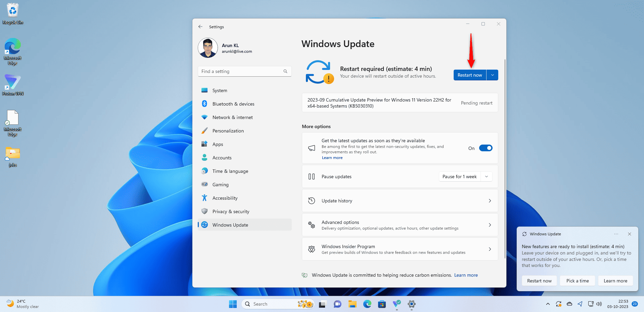Viewport: 644px width, 312px height.
Task: Select the jobs folder on desktop
Action: 13,157
